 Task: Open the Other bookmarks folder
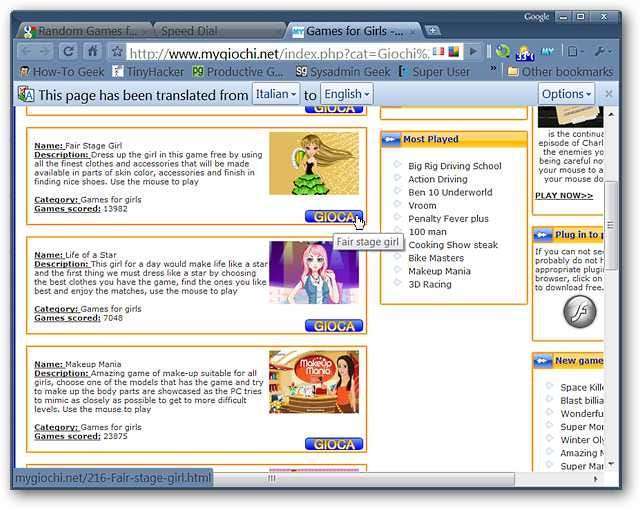point(560,72)
